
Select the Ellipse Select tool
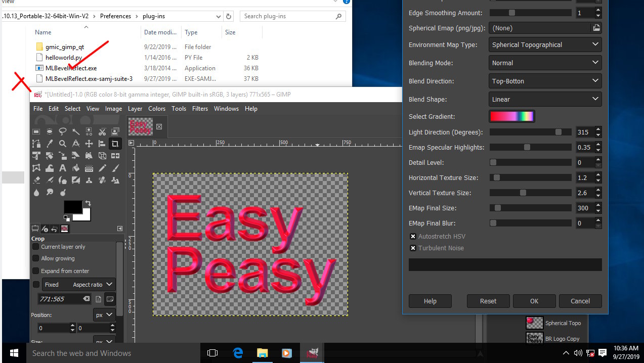(50, 131)
